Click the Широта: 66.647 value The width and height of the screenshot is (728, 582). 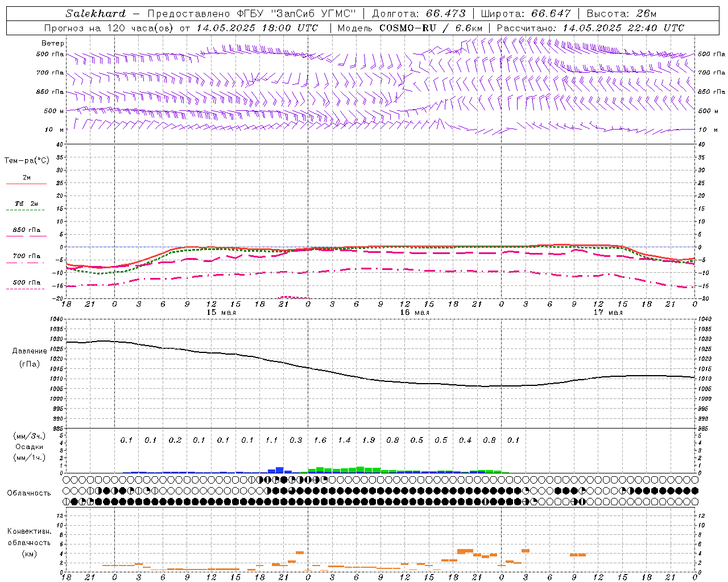(526, 14)
